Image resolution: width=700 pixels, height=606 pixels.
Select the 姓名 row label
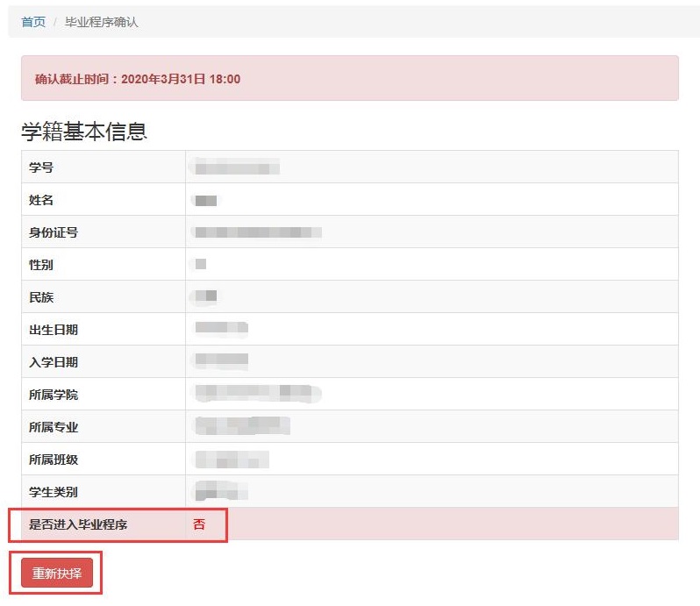41,200
